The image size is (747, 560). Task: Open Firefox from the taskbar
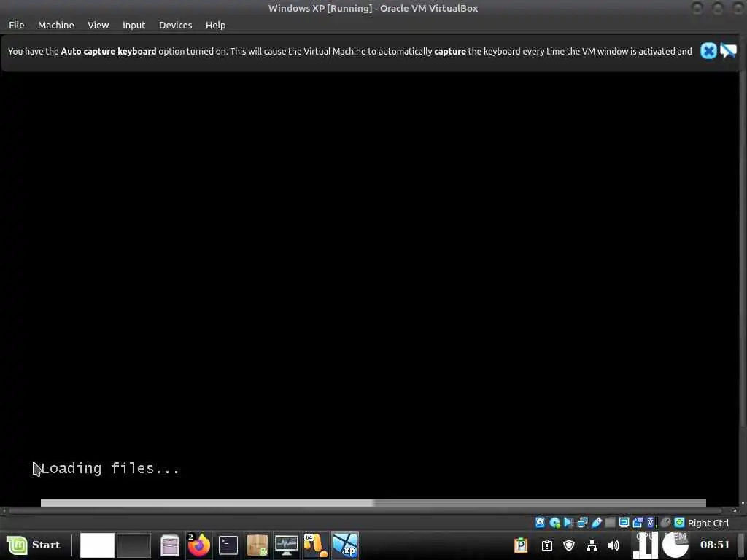coord(198,545)
